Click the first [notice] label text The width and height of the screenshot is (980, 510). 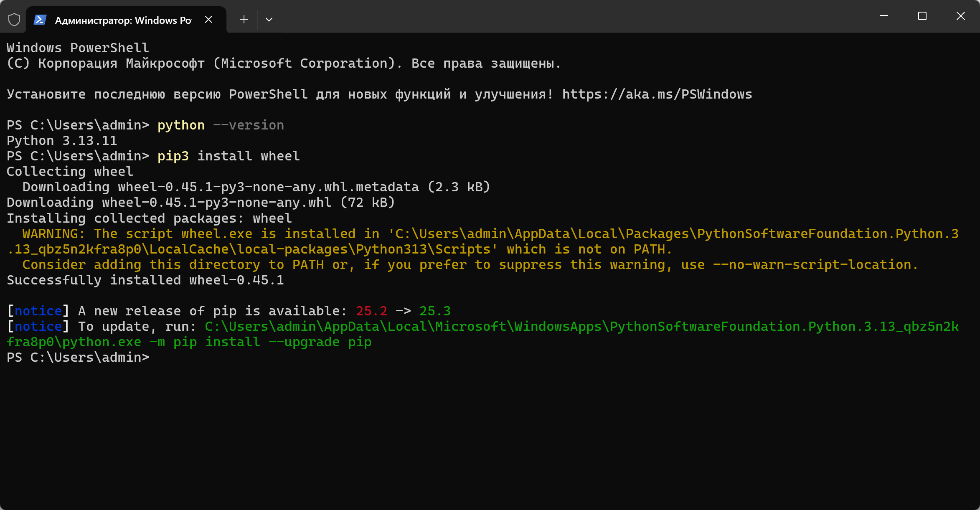(37, 310)
